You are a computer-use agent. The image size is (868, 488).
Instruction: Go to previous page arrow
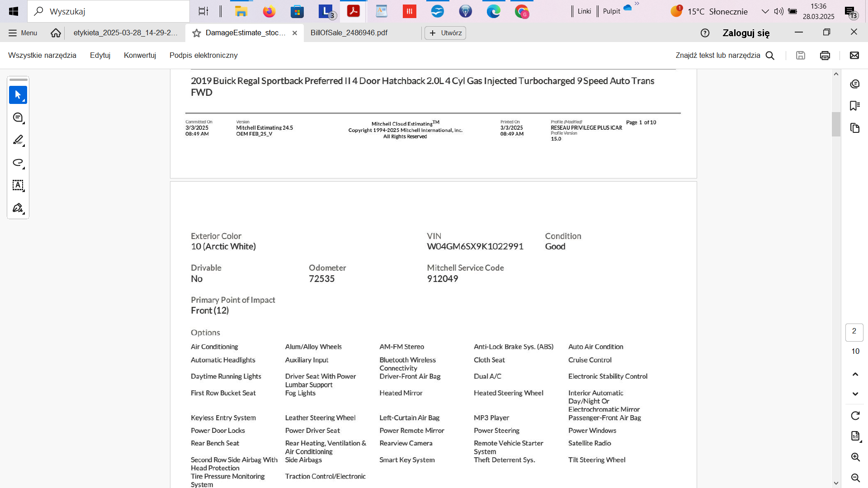855,374
